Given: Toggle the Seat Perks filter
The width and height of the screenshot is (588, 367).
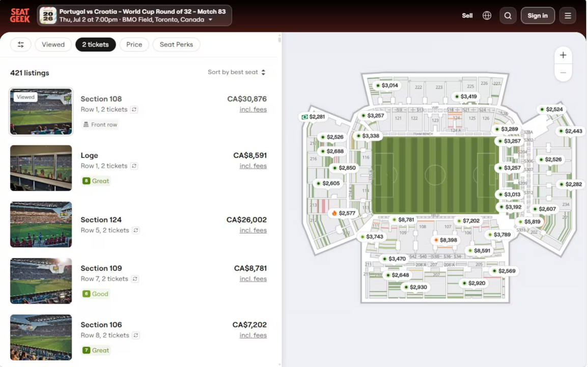Looking at the screenshot, I should pos(176,45).
